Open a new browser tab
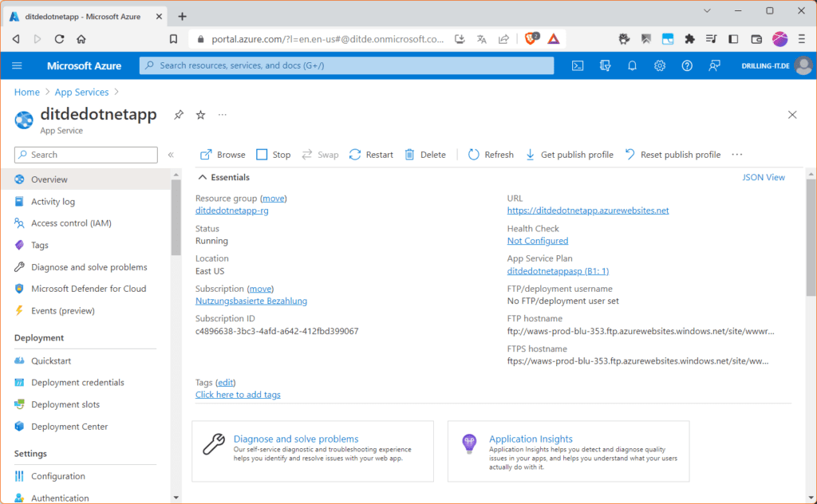 (182, 17)
